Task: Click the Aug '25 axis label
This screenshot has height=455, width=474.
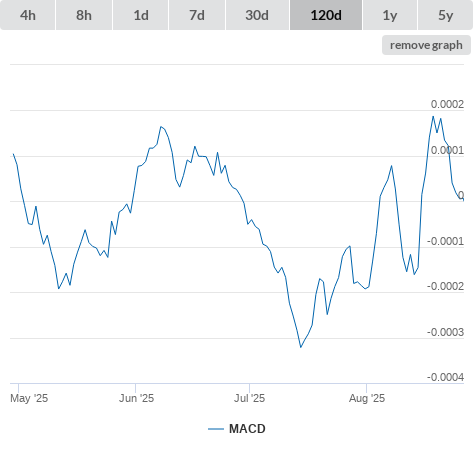Action: click(x=367, y=398)
